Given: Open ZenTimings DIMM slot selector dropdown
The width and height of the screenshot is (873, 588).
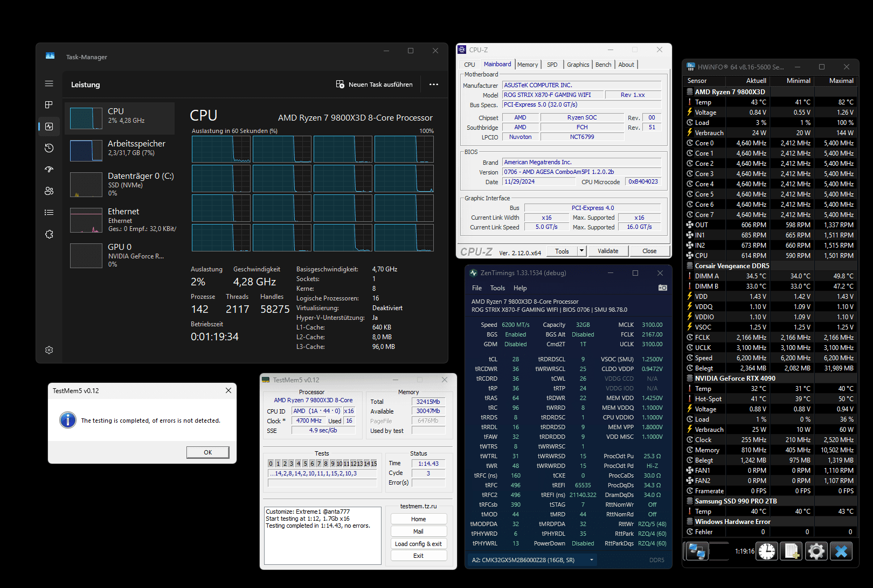Looking at the screenshot, I should (592, 560).
